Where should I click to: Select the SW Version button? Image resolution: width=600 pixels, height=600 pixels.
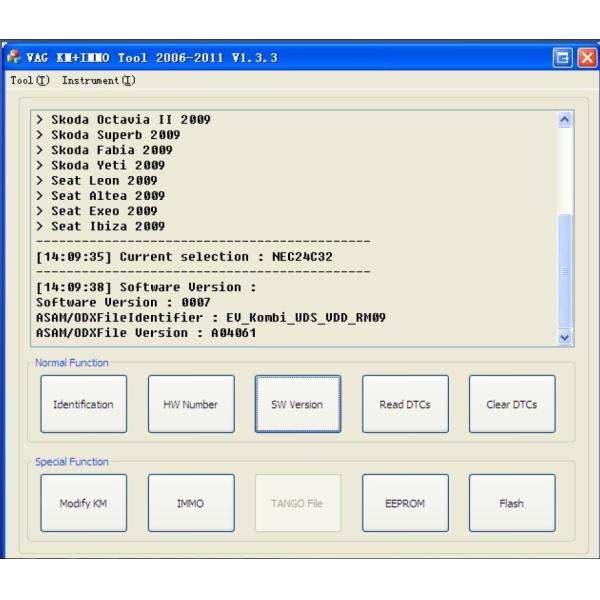point(298,405)
